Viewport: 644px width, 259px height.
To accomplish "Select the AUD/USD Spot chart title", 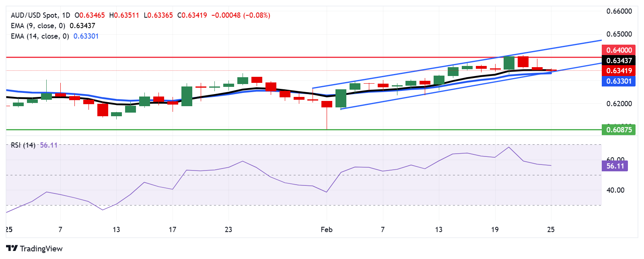I will (x=40, y=15).
